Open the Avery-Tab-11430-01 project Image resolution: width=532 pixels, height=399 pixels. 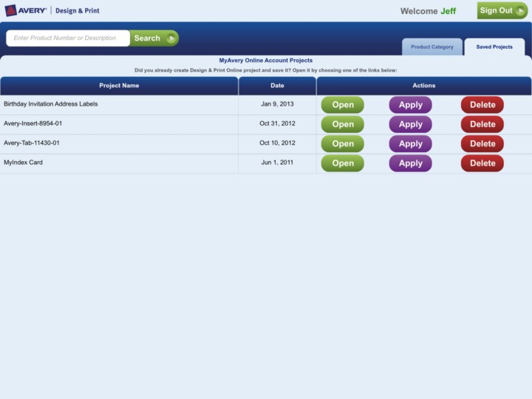pyautogui.click(x=343, y=144)
